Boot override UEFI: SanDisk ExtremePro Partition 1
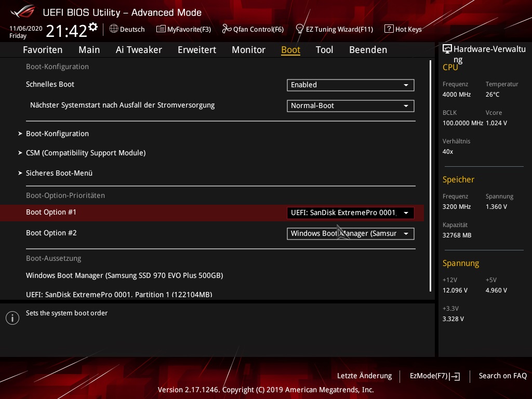The height and width of the screenshot is (399, 532). pos(119,295)
